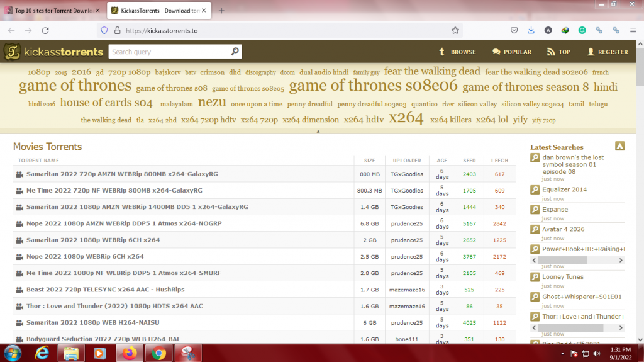
Task: Click the page vertical scrollbar down arrow
Action: tap(640, 339)
